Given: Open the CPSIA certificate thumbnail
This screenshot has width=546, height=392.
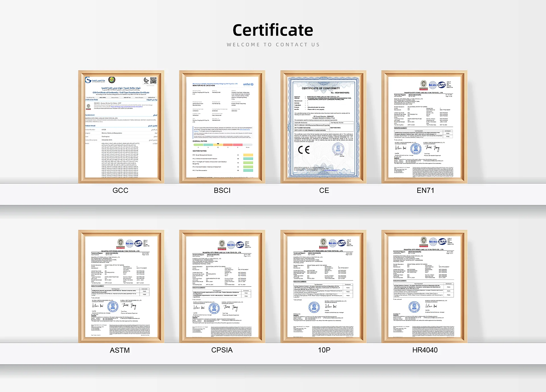Looking at the screenshot, I should (222, 286).
